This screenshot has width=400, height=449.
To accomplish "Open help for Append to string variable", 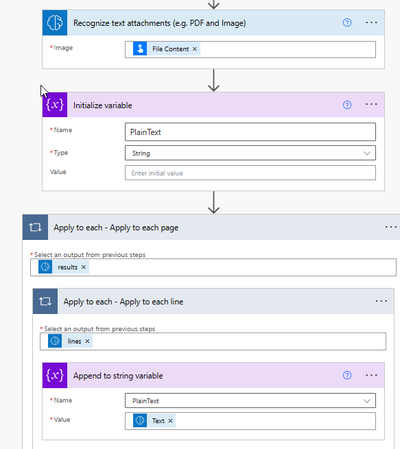I will (347, 375).
